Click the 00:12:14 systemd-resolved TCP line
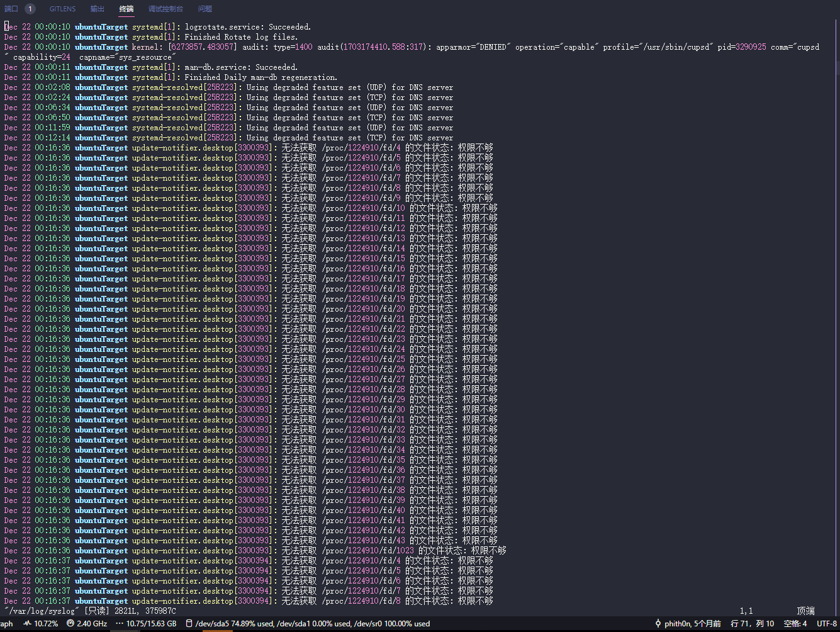The image size is (840, 632). click(x=228, y=138)
